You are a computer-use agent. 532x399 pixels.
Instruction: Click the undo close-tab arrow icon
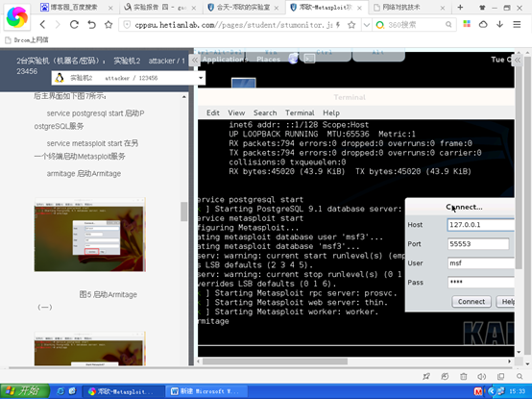(x=91, y=24)
